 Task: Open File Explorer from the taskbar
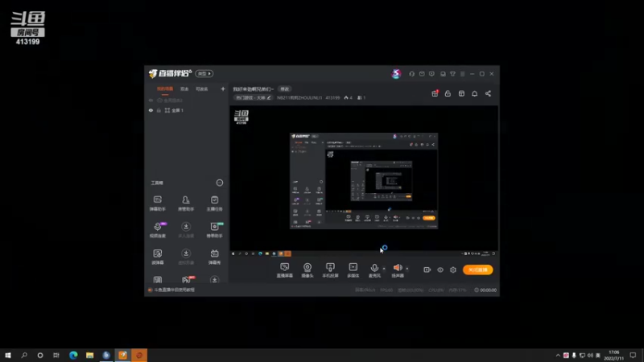click(89, 355)
